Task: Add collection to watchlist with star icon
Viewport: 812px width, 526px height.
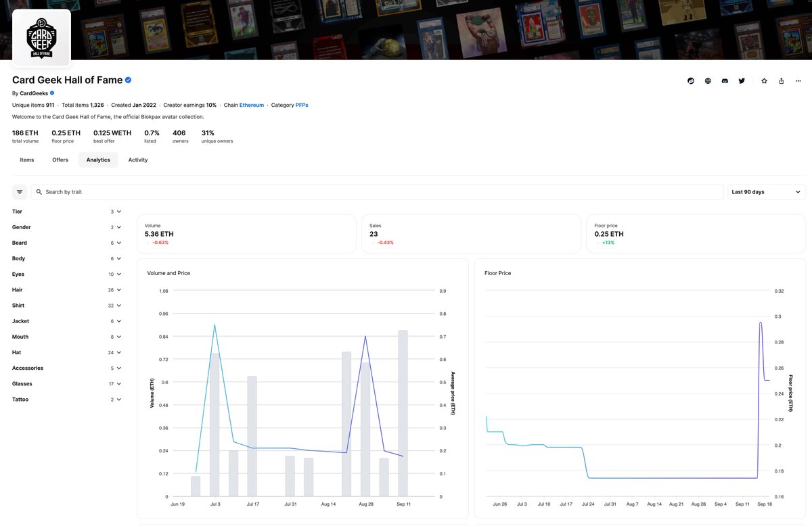Action: tap(764, 80)
